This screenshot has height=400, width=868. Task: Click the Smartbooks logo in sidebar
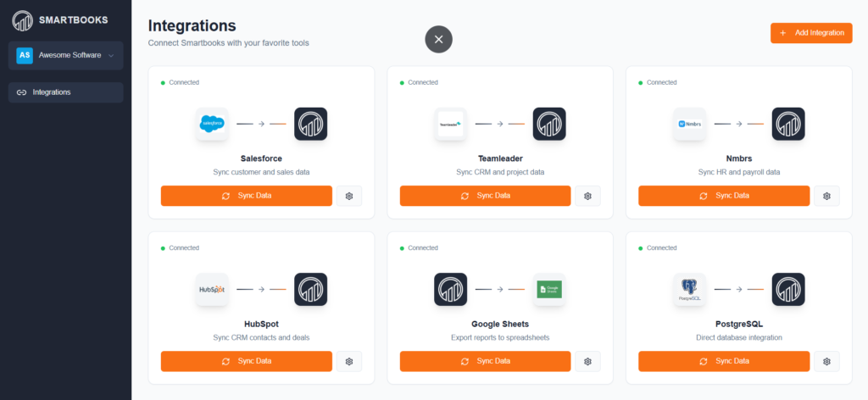(x=24, y=19)
